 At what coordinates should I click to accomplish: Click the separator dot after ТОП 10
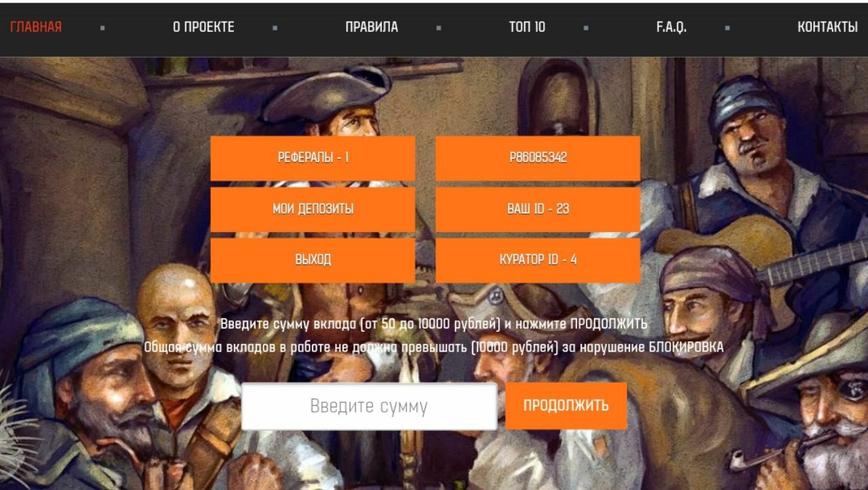585,29
